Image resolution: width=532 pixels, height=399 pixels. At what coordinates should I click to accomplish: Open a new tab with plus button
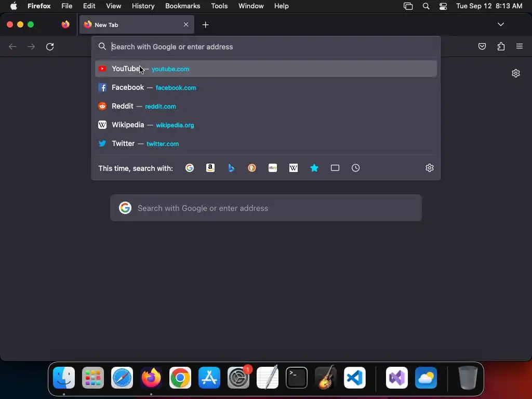point(205,25)
